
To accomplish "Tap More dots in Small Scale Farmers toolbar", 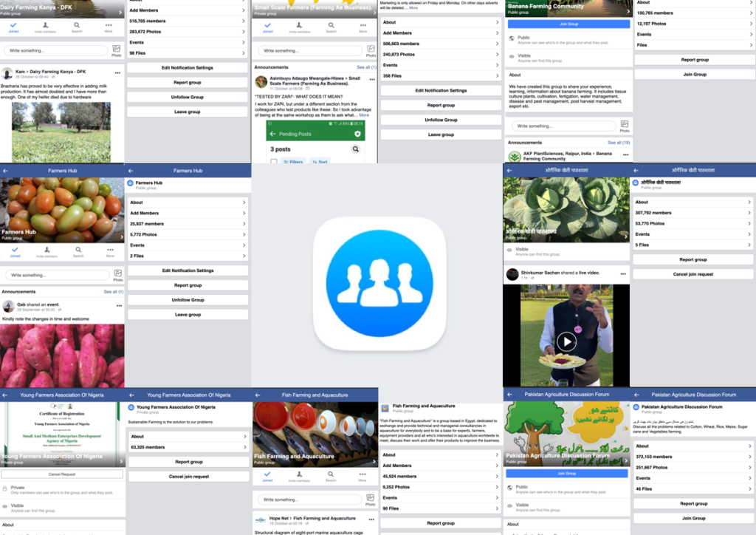I will [363, 27].
